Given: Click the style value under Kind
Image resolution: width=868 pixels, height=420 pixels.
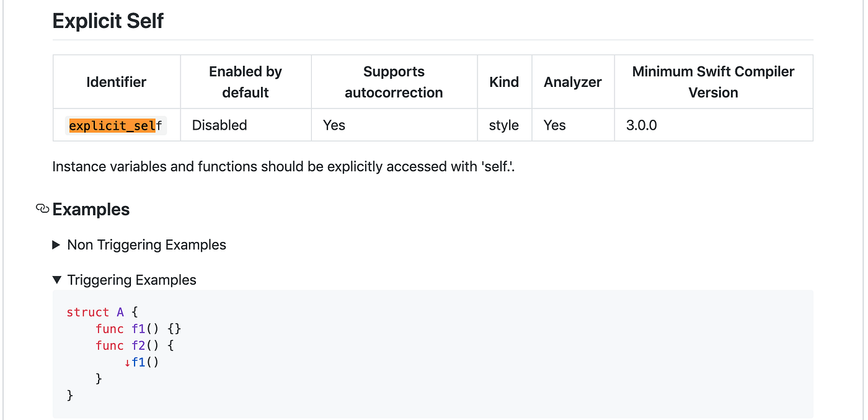Looking at the screenshot, I should (503, 125).
